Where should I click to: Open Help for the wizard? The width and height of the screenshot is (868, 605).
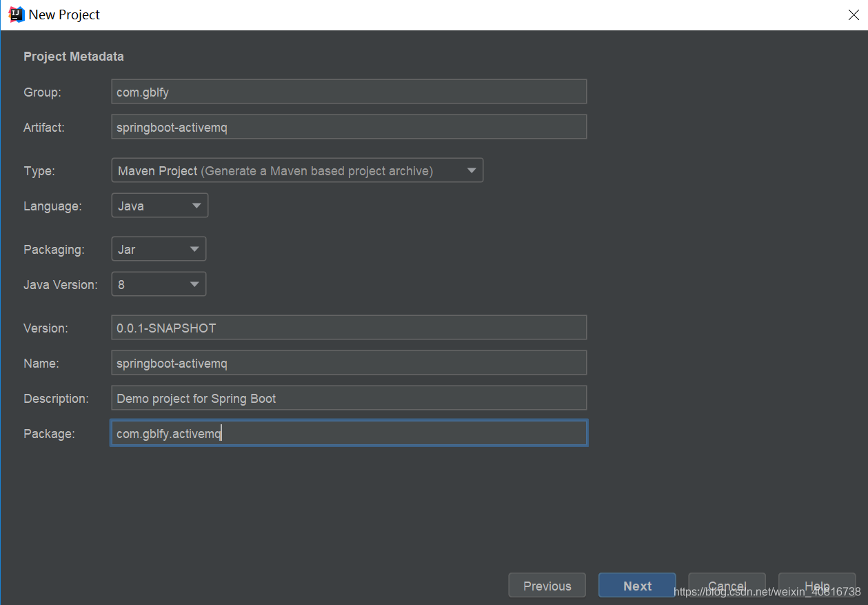[817, 586]
